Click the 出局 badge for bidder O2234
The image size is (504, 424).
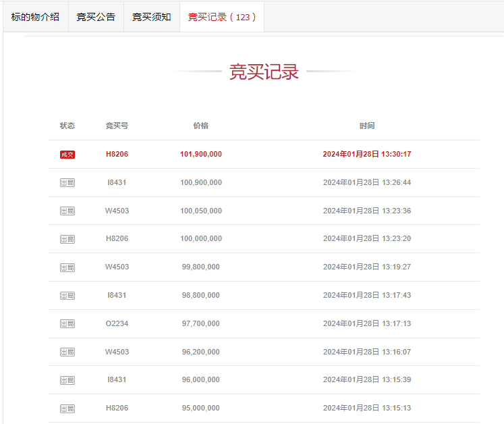click(x=67, y=323)
